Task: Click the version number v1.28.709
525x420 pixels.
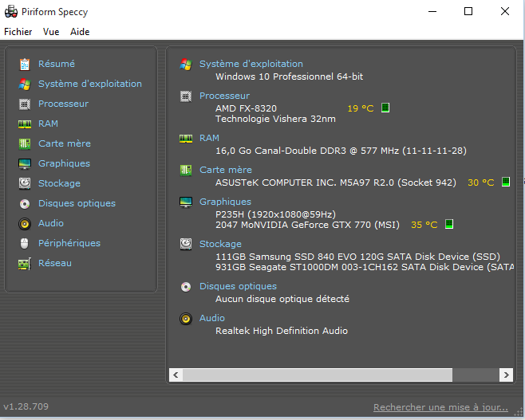Action: pos(26,406)
